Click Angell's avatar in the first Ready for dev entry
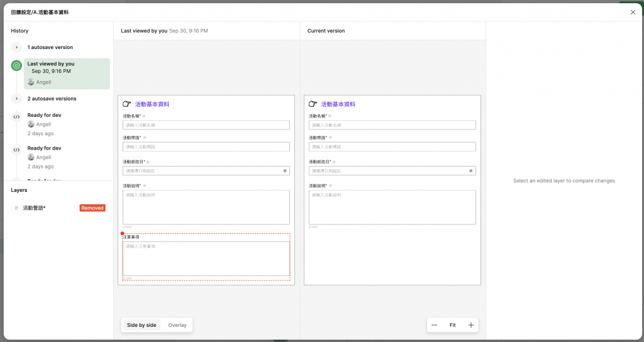The image size is (644, 342). (x=31, y=124)
